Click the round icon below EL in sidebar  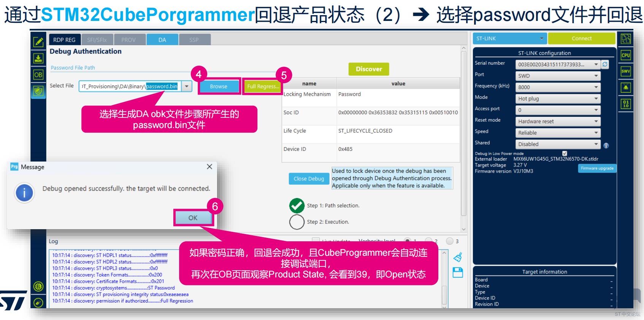point(38,303)
